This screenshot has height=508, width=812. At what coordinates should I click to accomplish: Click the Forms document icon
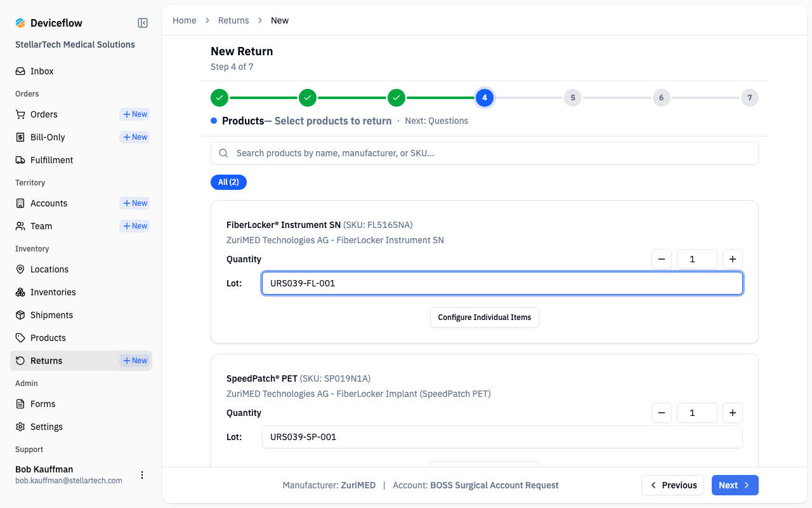20,404
